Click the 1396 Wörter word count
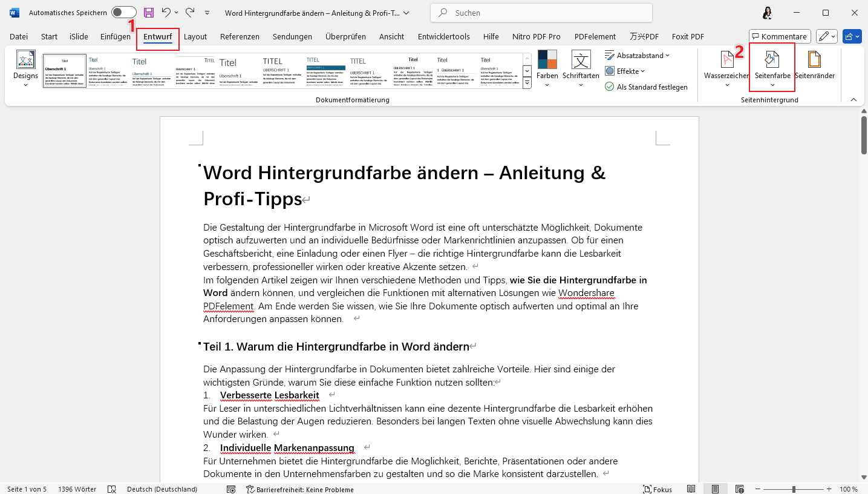The height and width of the screenshot is (494, 868). tap(77, 489)
